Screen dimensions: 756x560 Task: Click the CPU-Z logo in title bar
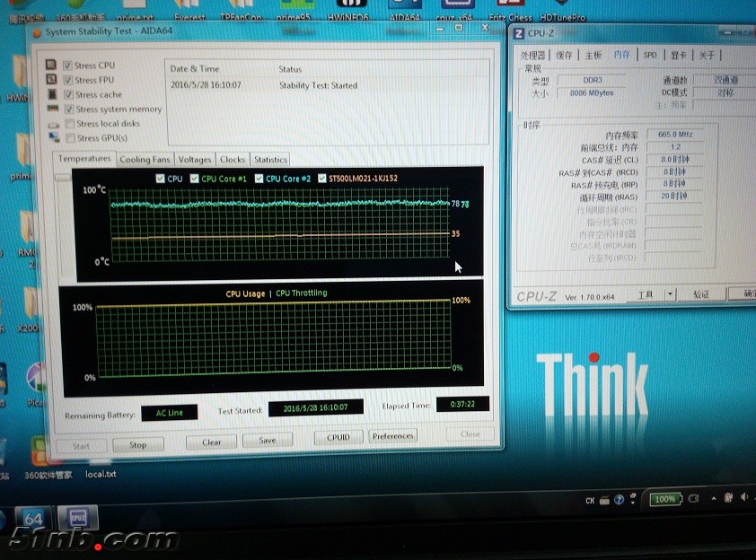point(519,33)
